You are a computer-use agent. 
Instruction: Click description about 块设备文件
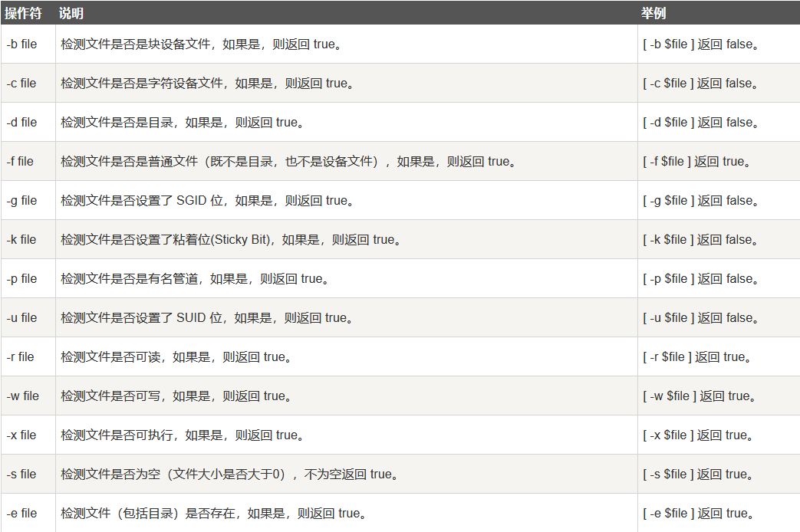201,44
